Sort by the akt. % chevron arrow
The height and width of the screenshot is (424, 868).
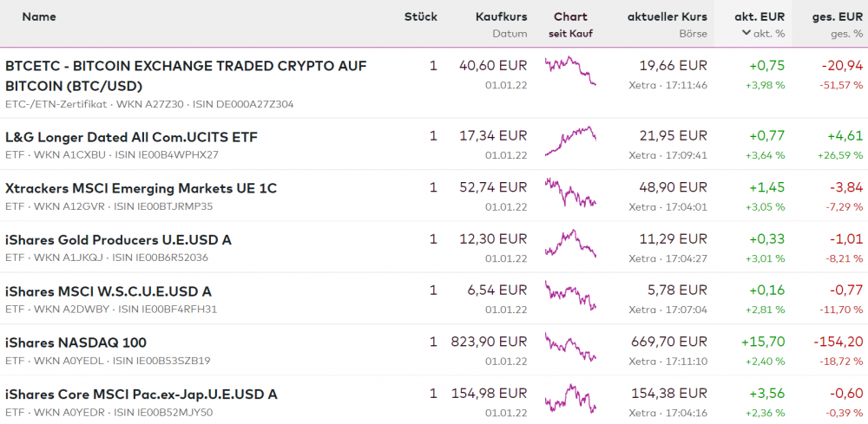[746, 34]
